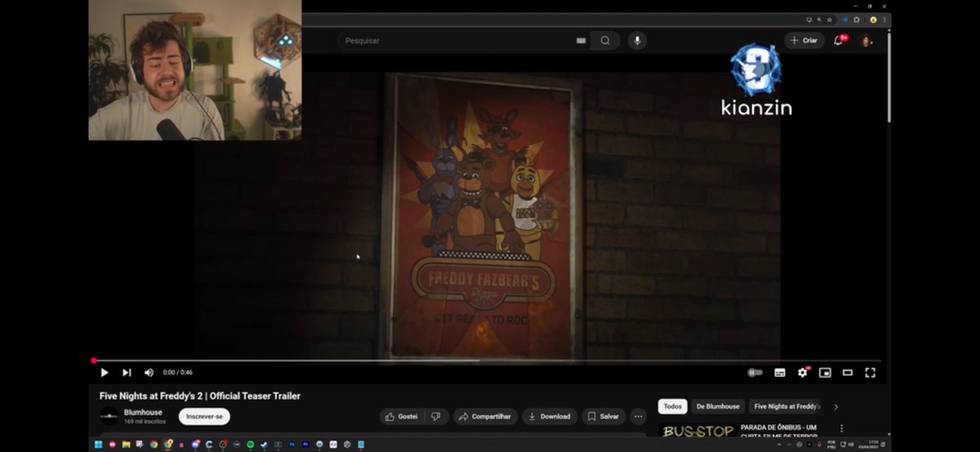This screenshot has width=980, height=452.
Task: Click the page vertical scrollbar
Action: pos(889,78)
